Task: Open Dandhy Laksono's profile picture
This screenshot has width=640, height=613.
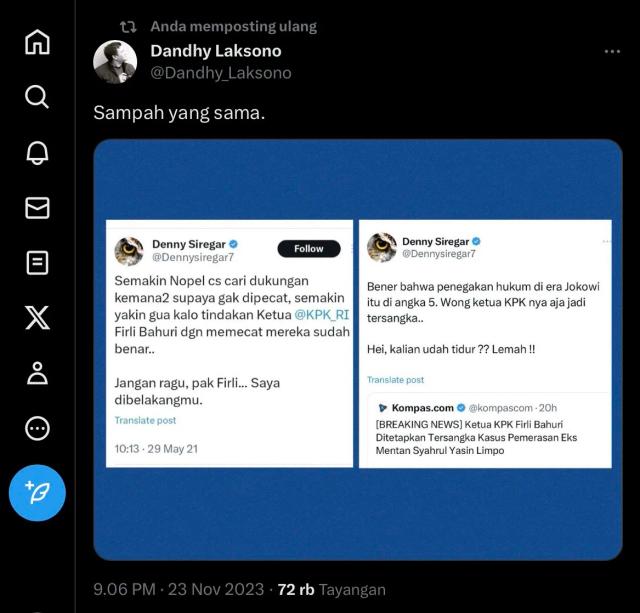Action: (x=115, y=62)
